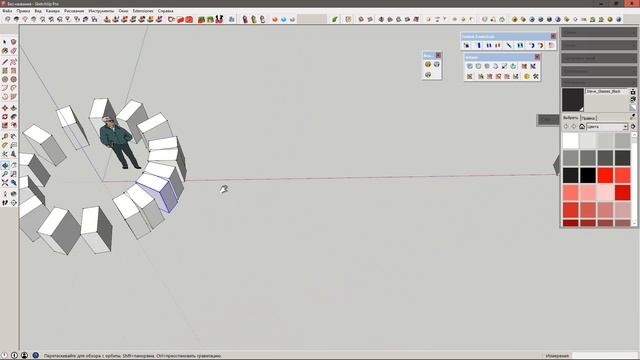Activate the Orbit tool
Screen dimensions: 640x360
tap(4, 165)
